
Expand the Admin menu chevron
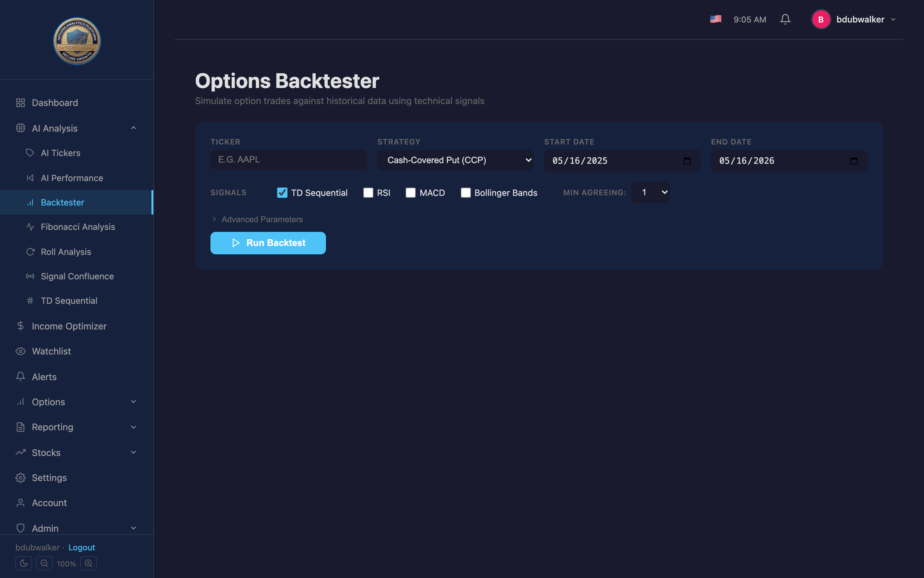pyautogui.click(x=133, y=528)
